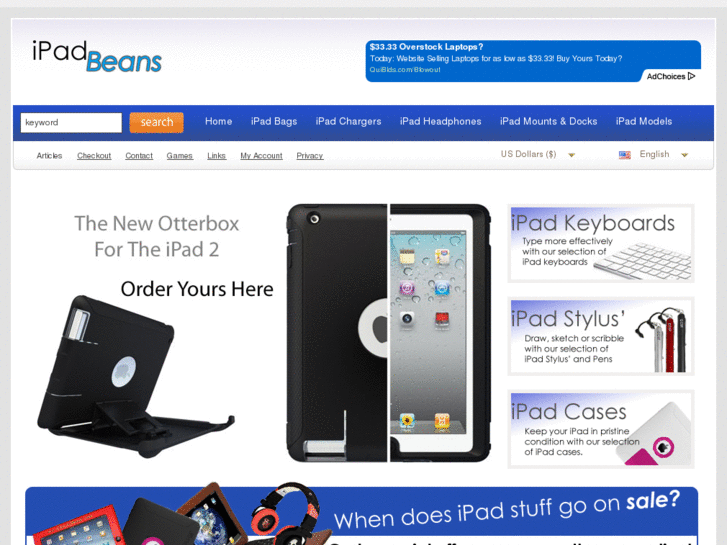Click the Checkout link
Image resolution: width=727 pixels, height=545 pixels.
(94, 156)
